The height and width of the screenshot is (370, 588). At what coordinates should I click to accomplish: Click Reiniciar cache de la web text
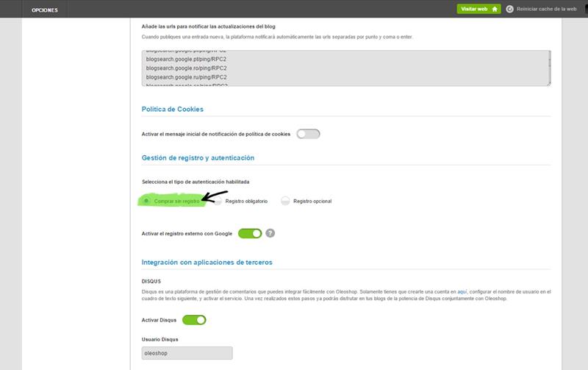[x=548, y=9]
